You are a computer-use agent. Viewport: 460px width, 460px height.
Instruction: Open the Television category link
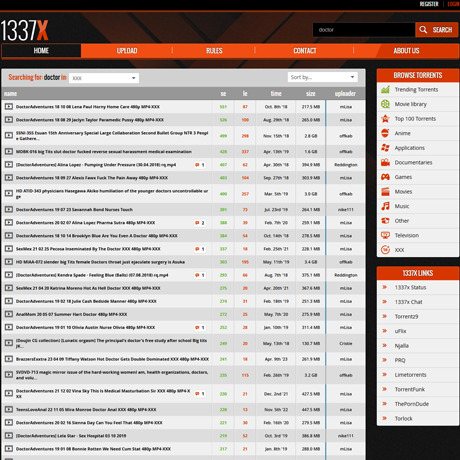[x=407, y=235]
